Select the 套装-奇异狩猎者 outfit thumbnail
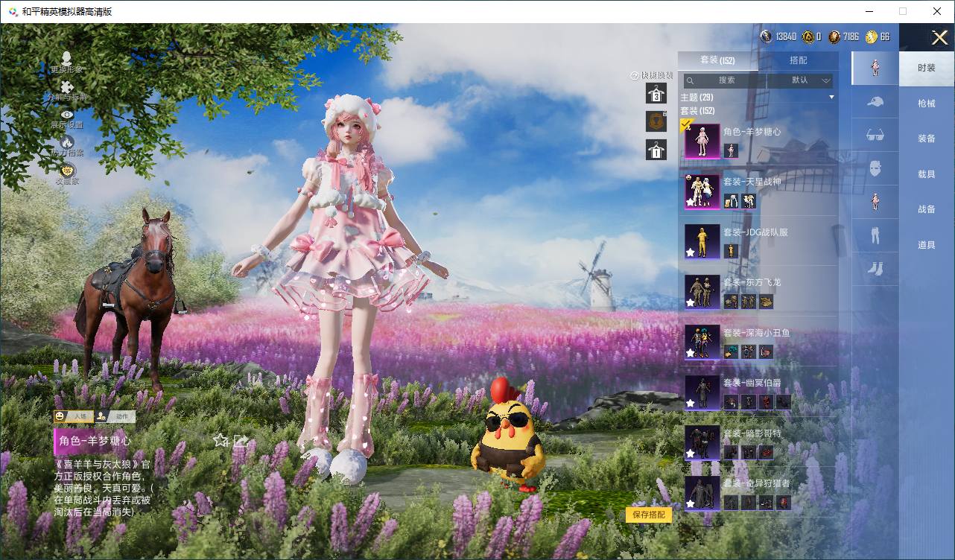 [x=702, y=493]
